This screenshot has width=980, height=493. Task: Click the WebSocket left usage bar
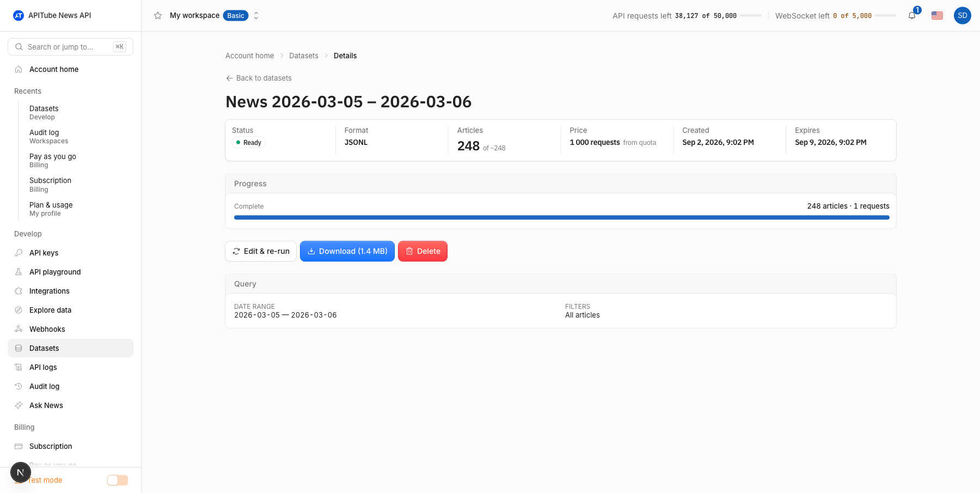[886, 16]
